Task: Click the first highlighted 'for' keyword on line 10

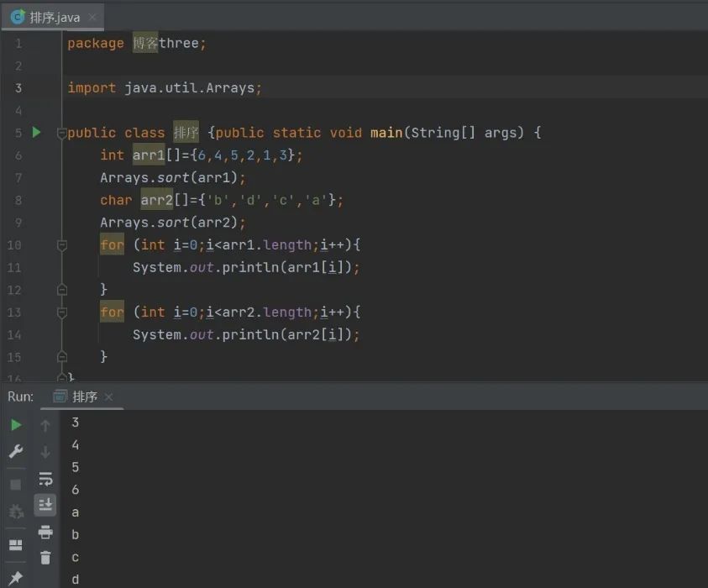Action: click(112, 244)
